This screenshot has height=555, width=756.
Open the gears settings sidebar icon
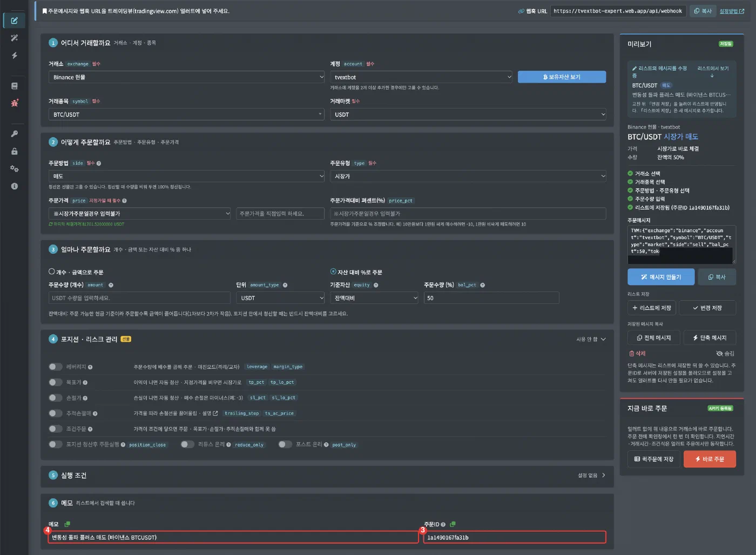pyautogui.click(x=15, y=168)
